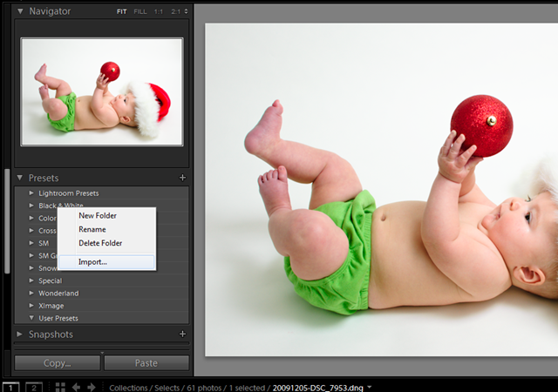
Task: Go back with the left arrow icon
Action: point(76,387)
